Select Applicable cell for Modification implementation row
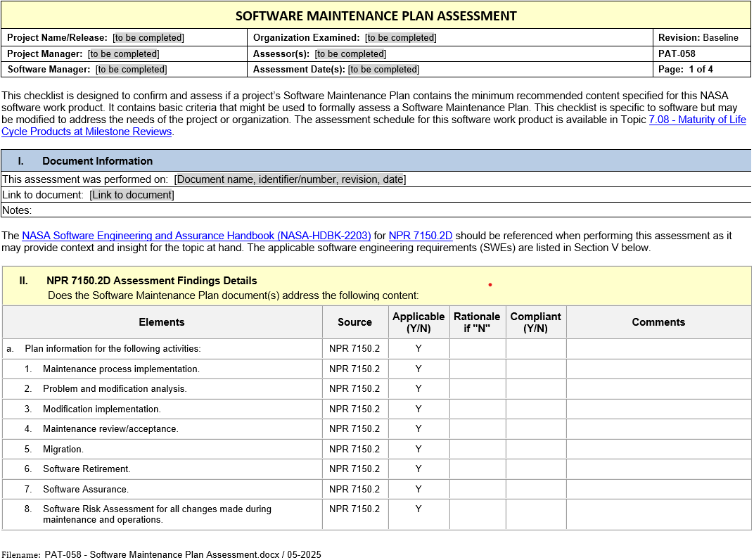The height and width of the screenshot is (560, 754). [418, 409]
